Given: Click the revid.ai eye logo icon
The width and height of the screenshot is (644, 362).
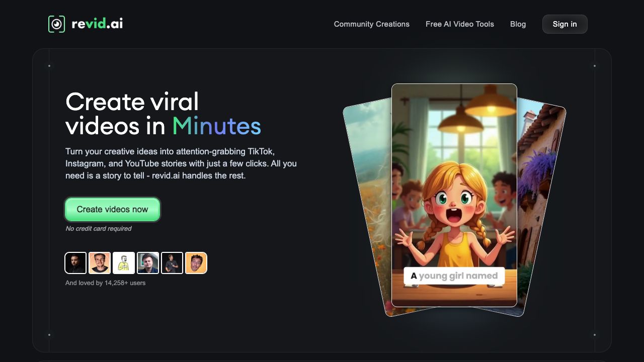Looking at the screenshot, I should [x=57, y=24].
